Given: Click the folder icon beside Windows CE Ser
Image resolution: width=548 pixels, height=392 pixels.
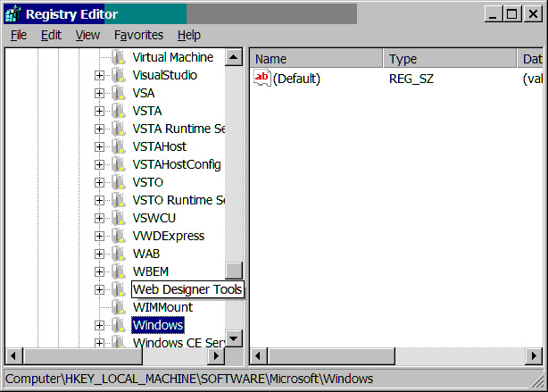Looking at the screenshot, I should (120, 341).
